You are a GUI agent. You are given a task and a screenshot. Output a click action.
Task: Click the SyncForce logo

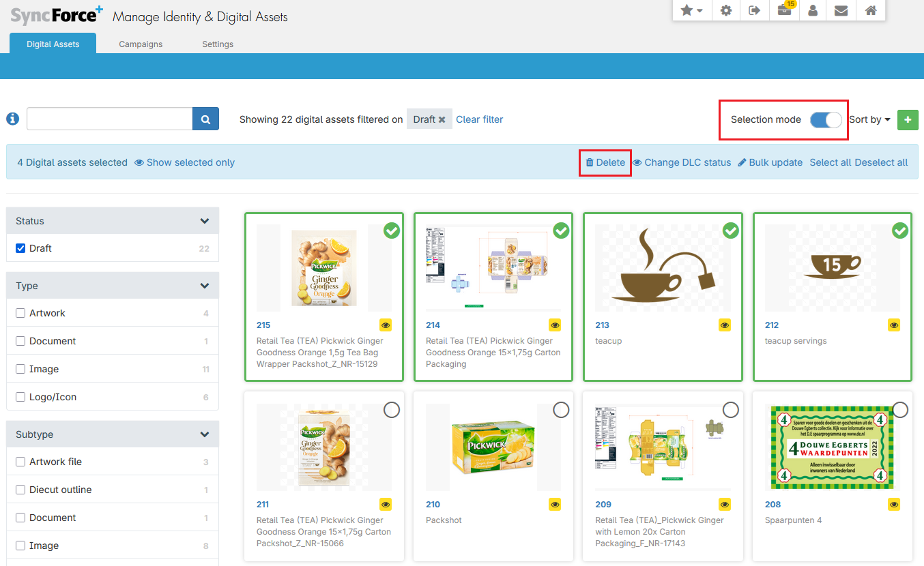tap(57, 15)
